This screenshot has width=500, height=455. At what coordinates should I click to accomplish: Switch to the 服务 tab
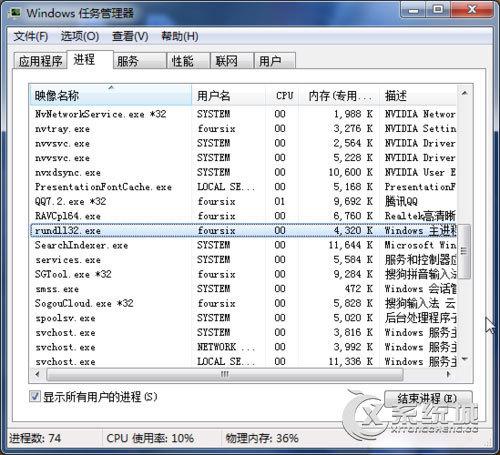point(140,61)
